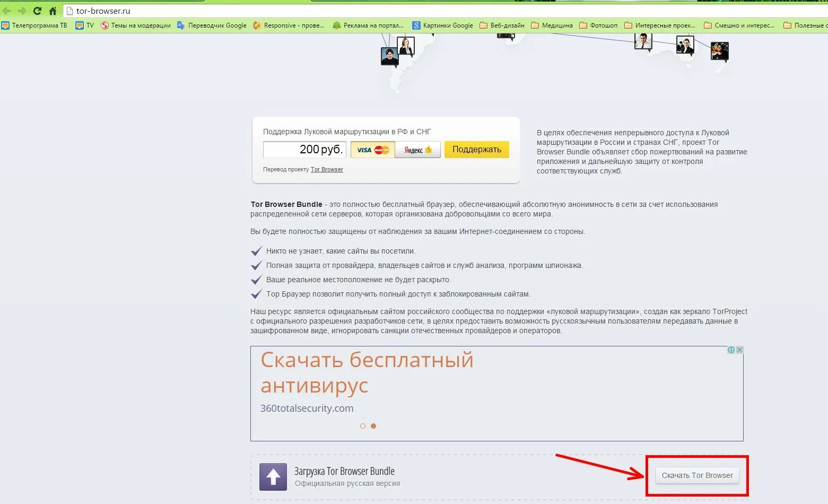Click the text Официальная русская версия

pyautogui.click(x=347, y=483)
